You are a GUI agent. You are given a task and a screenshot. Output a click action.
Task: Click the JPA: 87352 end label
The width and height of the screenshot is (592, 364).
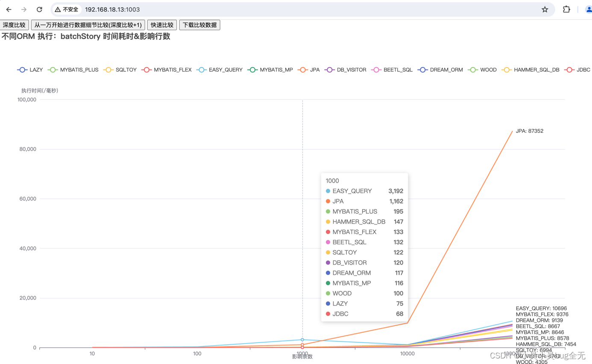point(530,131)
